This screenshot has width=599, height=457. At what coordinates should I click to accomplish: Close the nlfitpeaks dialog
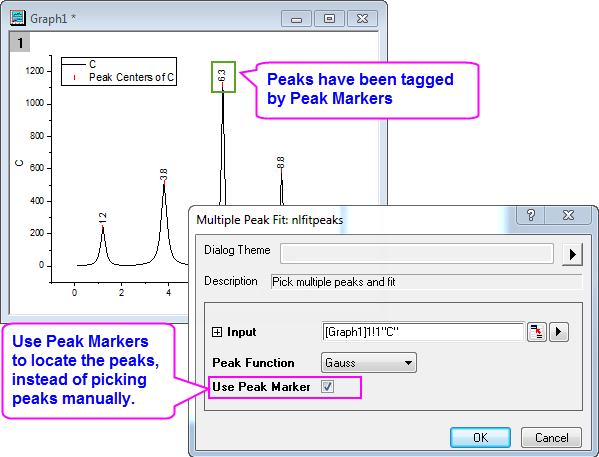pyautogui.click(x=568, y=215)
